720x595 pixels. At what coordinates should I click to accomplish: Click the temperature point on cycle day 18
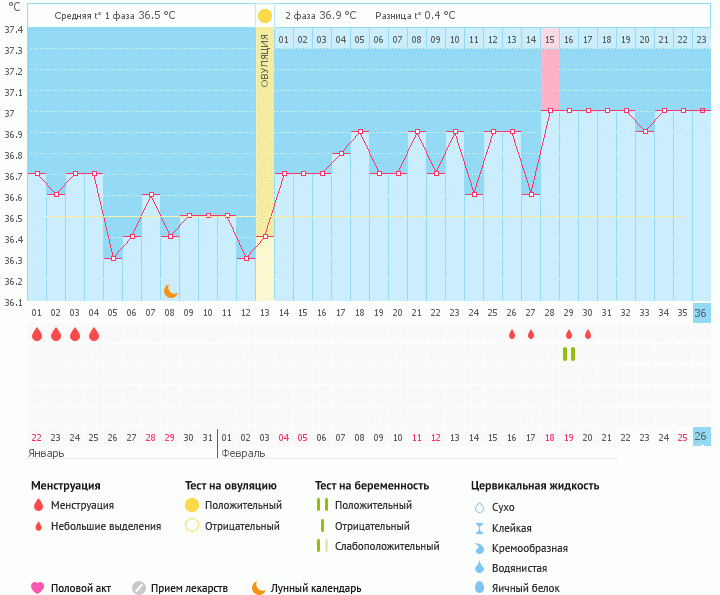tap(360, 132)
